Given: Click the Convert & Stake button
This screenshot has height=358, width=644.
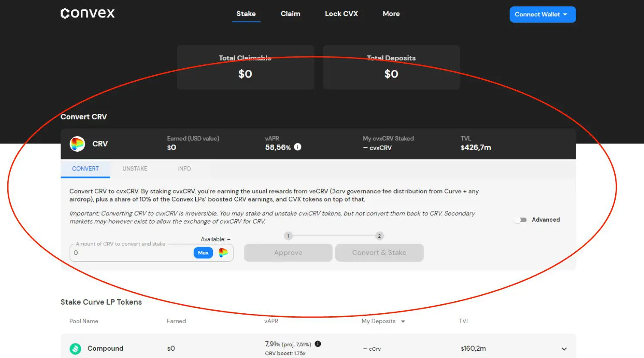Looking at the screenshot, I should [379, 253].
